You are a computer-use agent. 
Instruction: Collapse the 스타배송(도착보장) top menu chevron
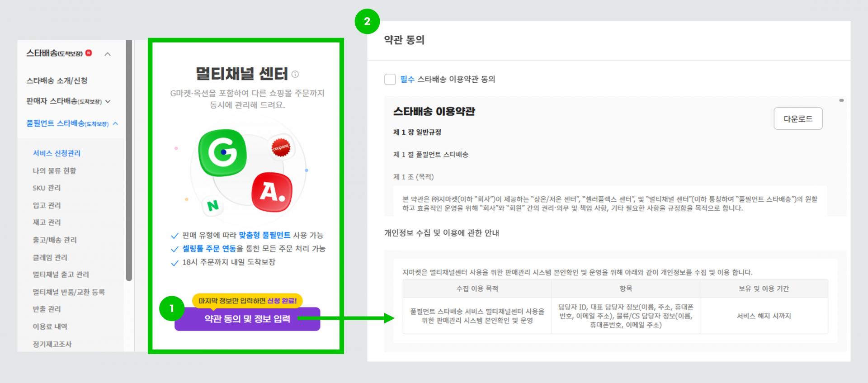(108, 54)
